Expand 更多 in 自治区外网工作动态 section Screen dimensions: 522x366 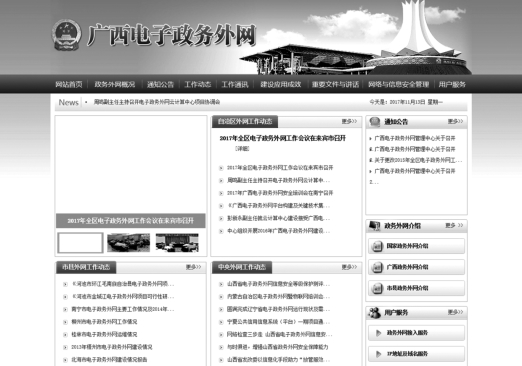[349, 121]
